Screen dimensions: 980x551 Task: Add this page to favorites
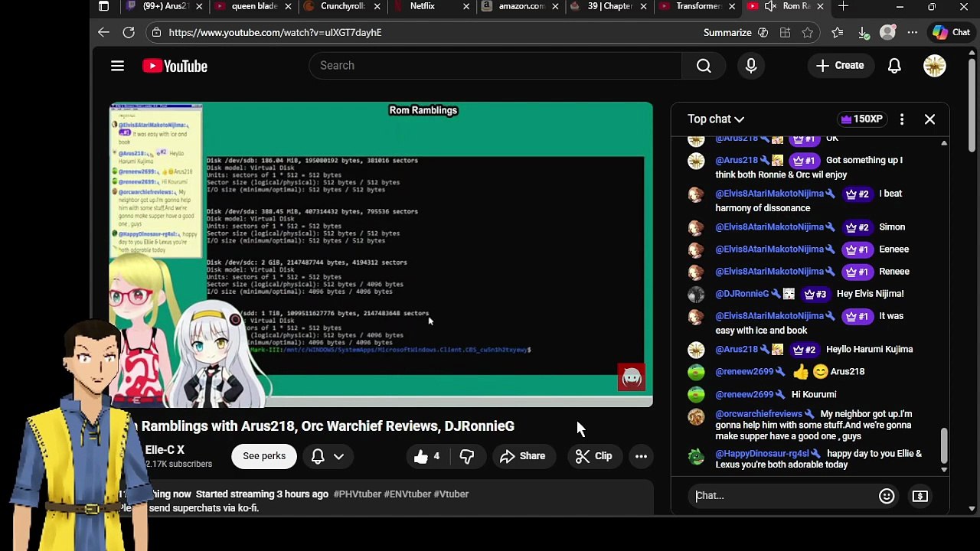[x=807, y=32]
